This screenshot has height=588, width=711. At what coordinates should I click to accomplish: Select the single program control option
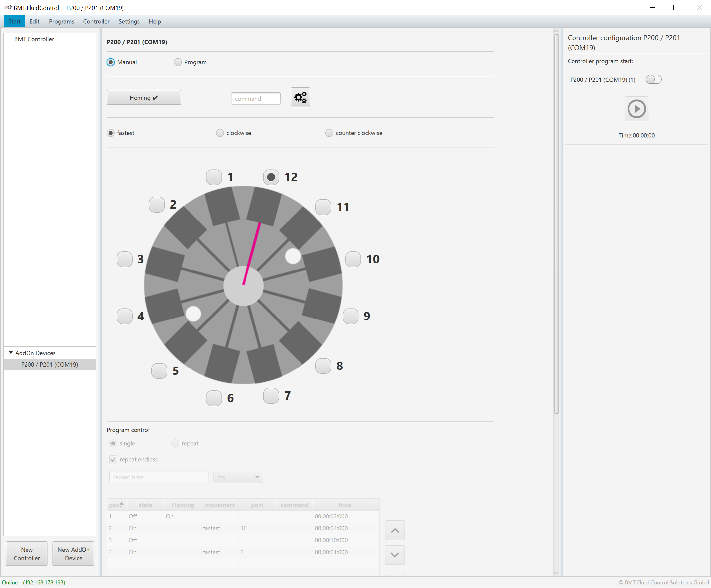[113, 443]
